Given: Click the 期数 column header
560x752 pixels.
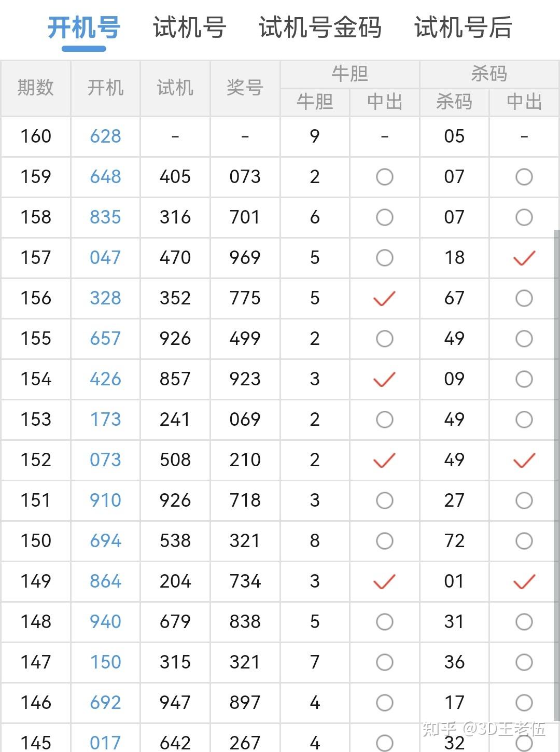Looking at the screenshot, I should coord(35,88).
